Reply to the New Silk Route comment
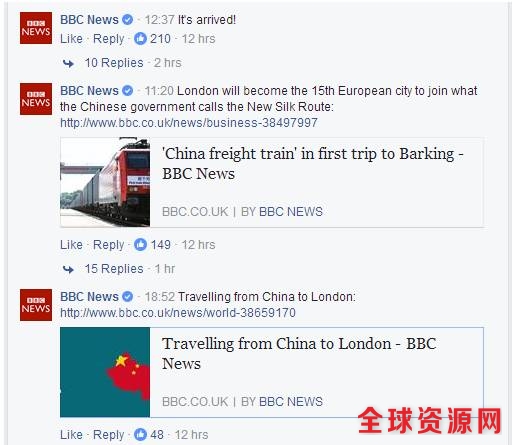Screen dimensions: 512x445 [x=108, y=245]
